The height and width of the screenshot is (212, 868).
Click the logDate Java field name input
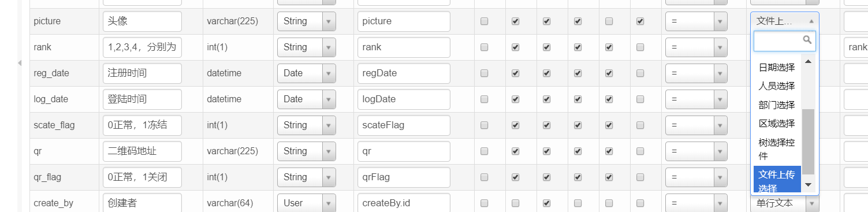point(404,99)
